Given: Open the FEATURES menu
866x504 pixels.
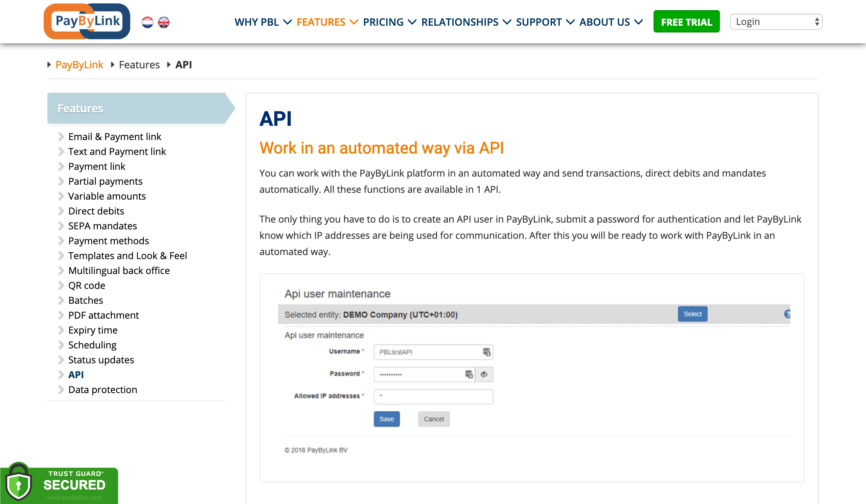Looking at the screenshot, I should point(327,22).
